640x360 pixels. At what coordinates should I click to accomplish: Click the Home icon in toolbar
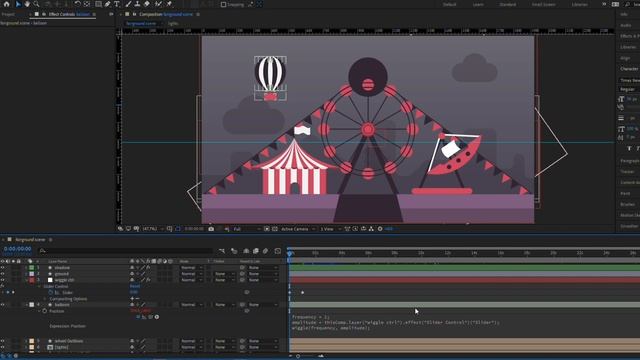pos(7,4)
